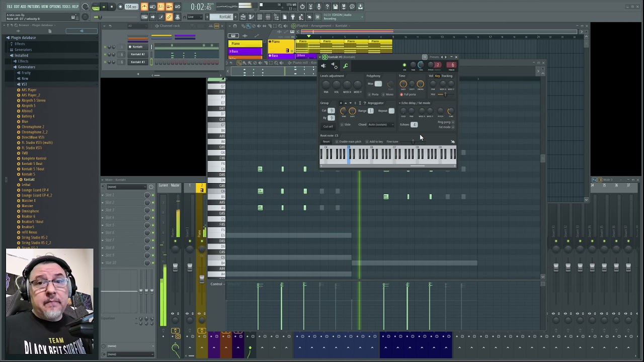Image resolution: width=644 pixels, height=362 pixels.
Task: Select the Tracking Vol tab
Action: (x=431, y=76)
